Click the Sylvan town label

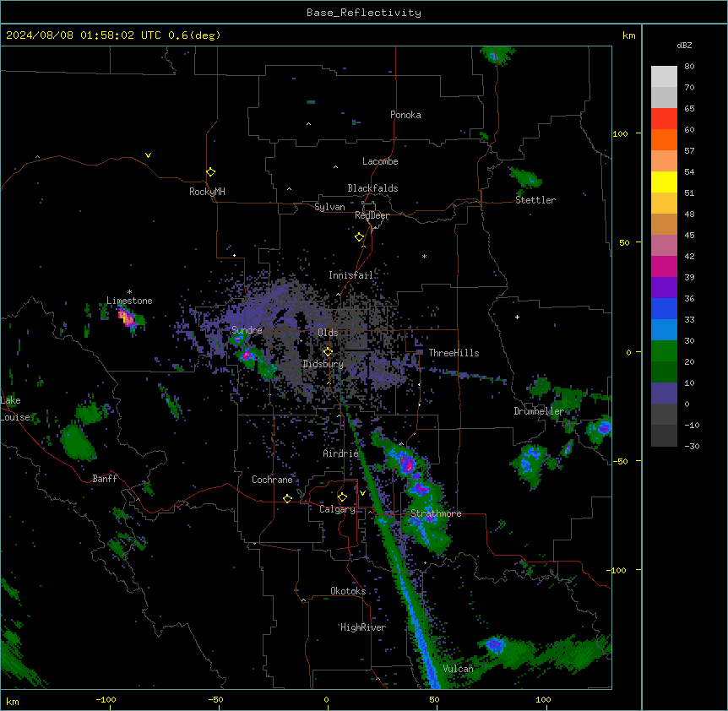click(329, 207)
